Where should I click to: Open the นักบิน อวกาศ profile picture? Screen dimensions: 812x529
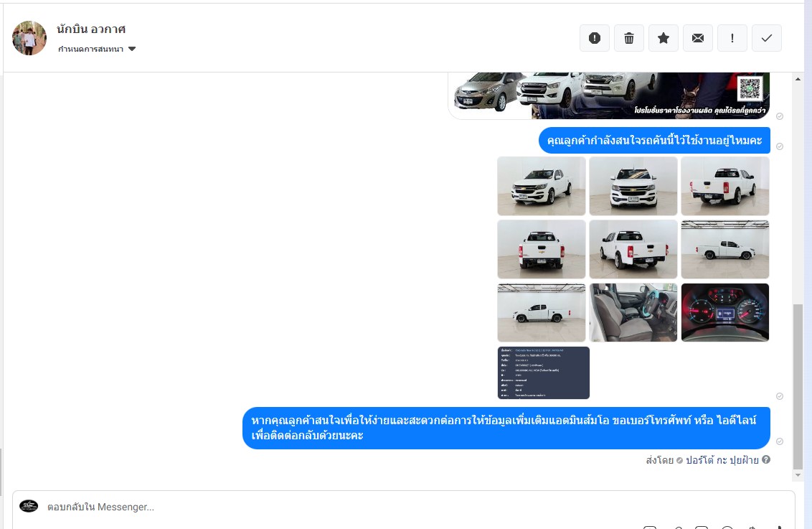pos(29,38)
